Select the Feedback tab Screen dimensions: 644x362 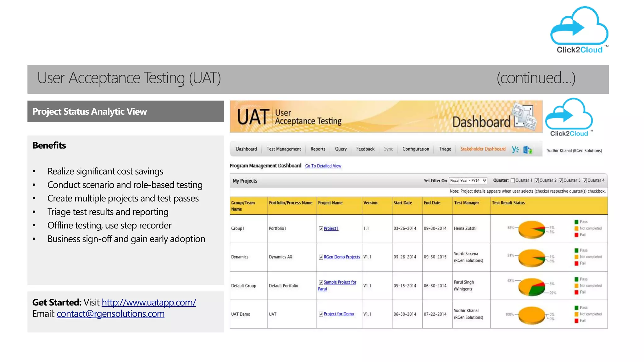[365, 149]
